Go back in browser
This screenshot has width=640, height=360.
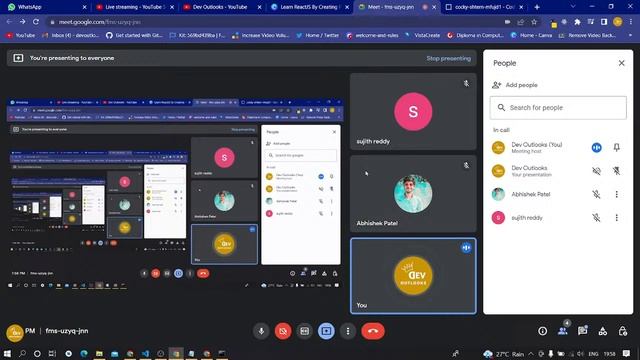point(9,22)
